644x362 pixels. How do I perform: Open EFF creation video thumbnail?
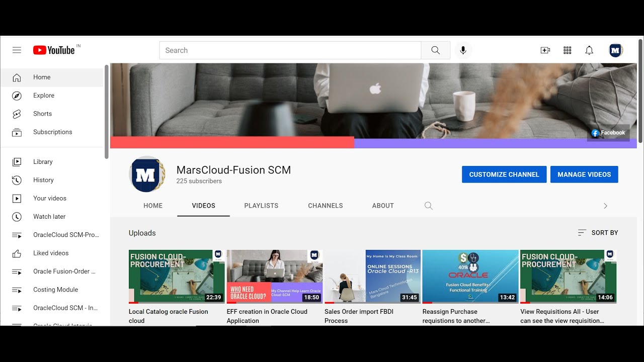point(275,277)
